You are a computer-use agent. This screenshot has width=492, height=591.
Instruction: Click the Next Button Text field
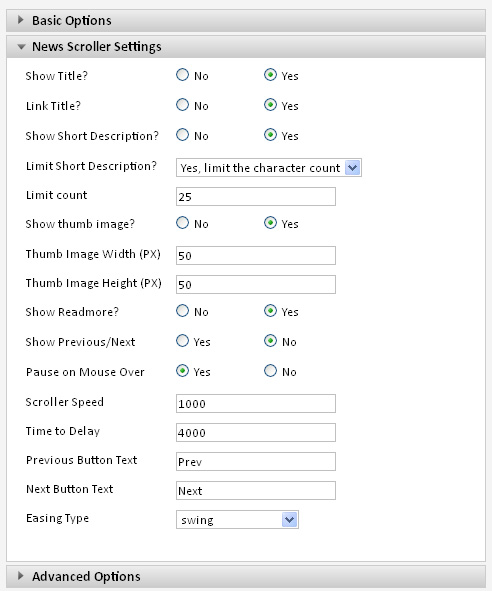point(256,491)
